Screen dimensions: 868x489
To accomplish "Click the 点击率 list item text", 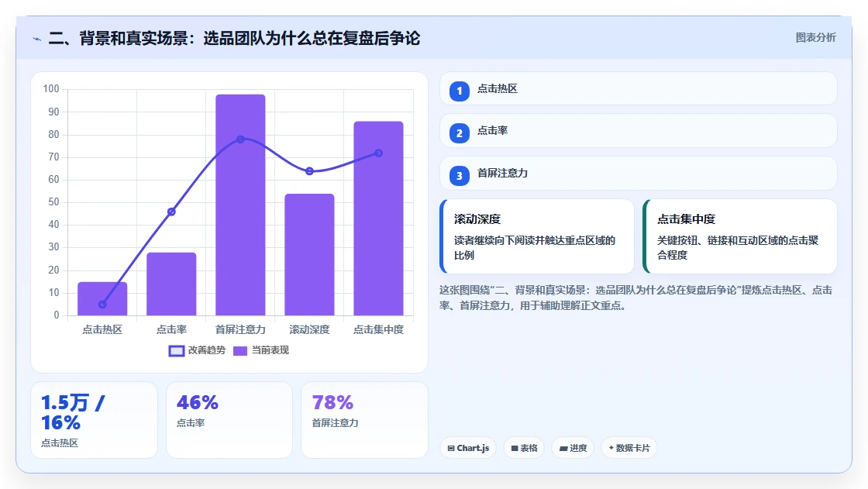I will 492,131.
